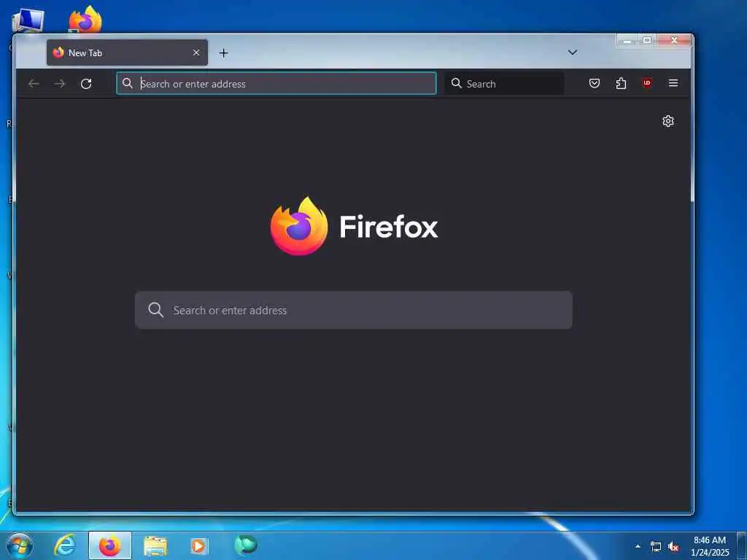Open Windows Explorer folder in taskbar
The image size is (747, 560).
(155, 546)
